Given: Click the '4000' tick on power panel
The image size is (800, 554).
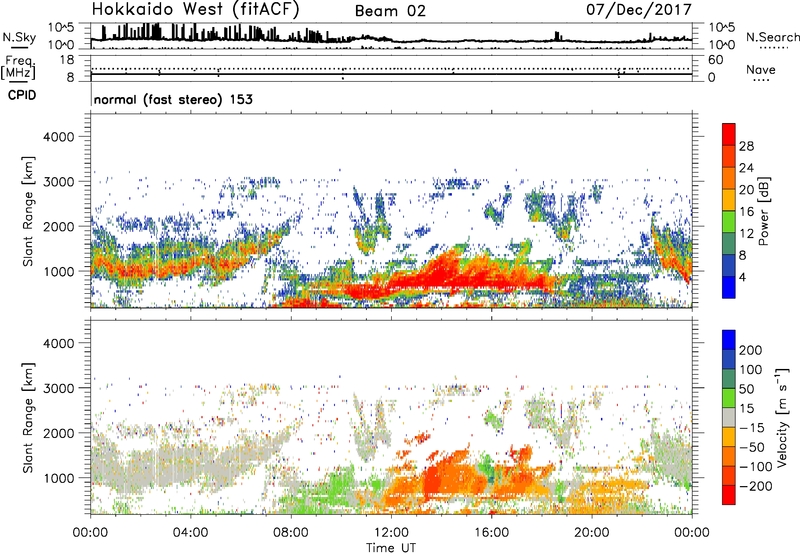Looking at the screenshot, I should point(59,137).
